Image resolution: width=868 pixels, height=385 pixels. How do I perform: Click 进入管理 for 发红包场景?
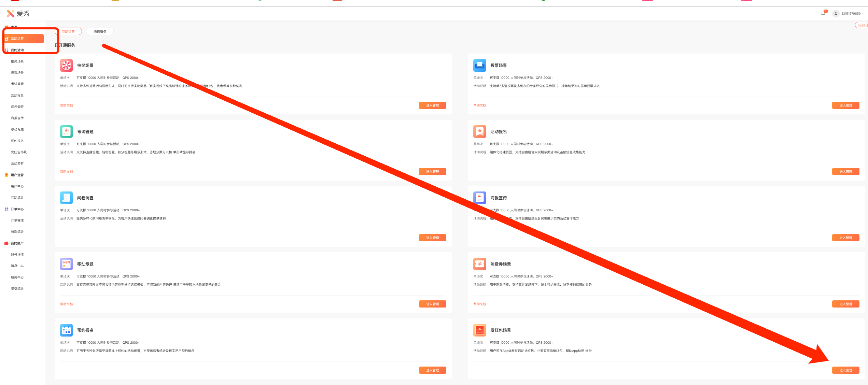click(845, 370)
